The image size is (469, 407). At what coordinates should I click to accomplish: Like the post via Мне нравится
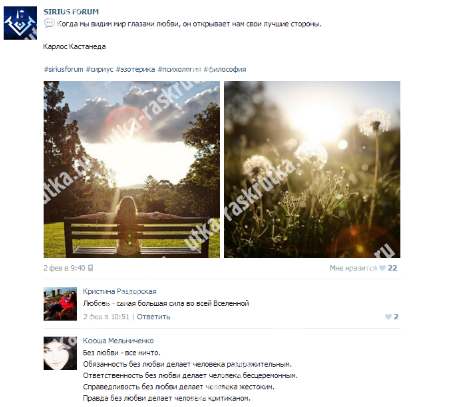(353, 268)
